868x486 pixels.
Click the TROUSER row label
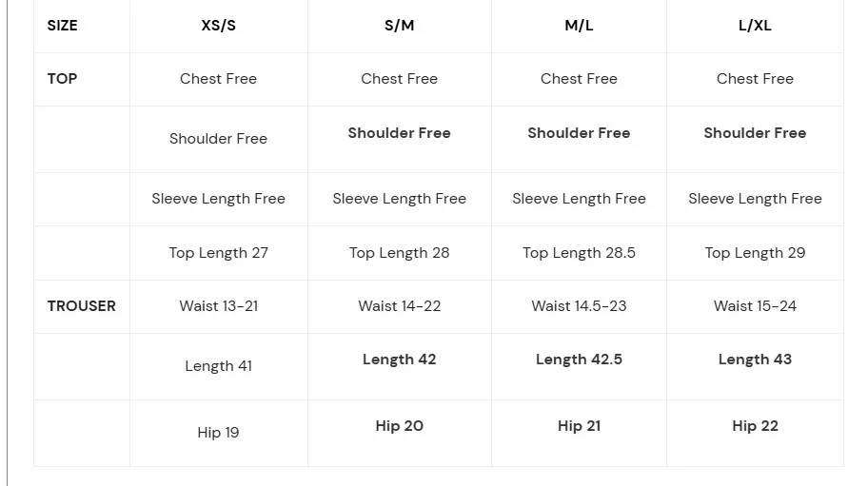[82, 306]
